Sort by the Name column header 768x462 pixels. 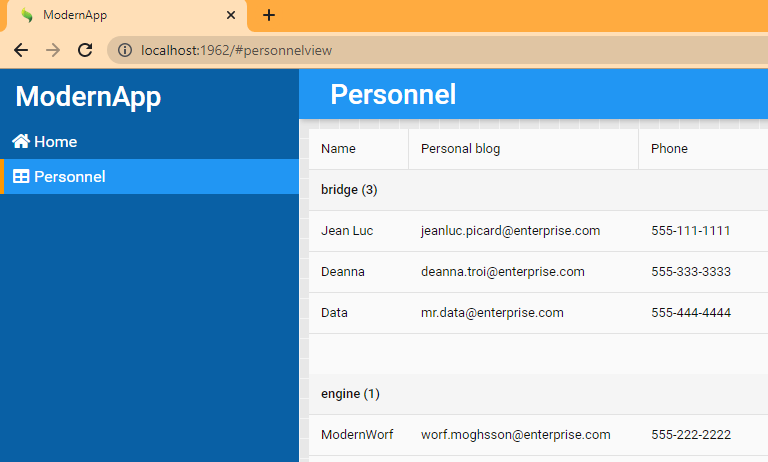339,149
